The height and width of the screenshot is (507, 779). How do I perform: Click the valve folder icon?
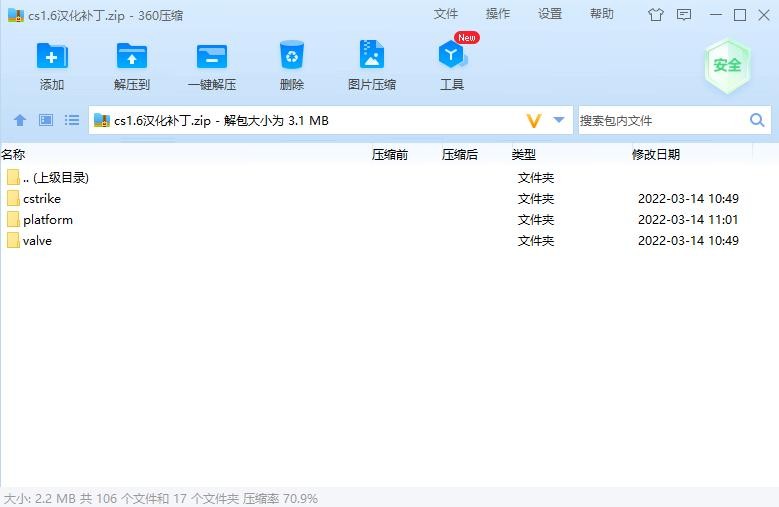point(13,240)
